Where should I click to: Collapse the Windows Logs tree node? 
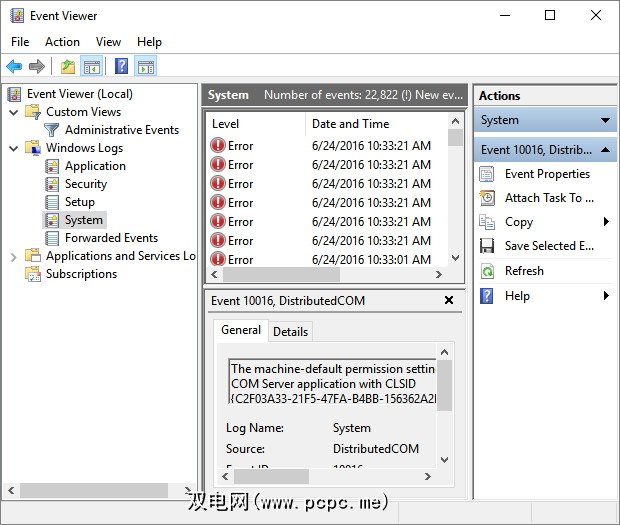click(x=14, y=148)
